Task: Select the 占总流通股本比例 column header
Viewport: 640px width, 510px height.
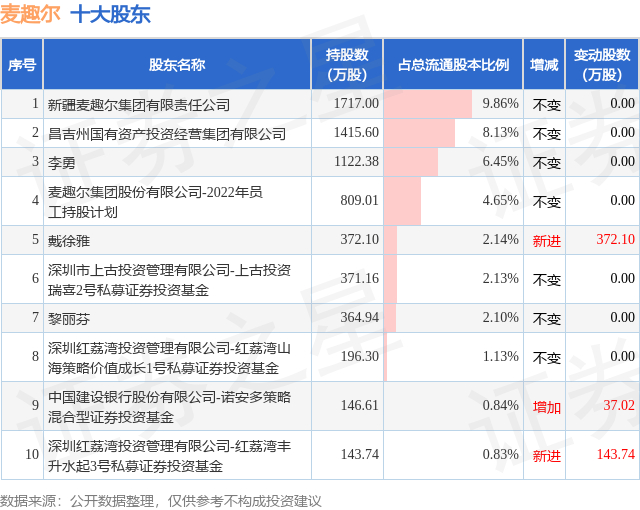Action: [453, 64]
